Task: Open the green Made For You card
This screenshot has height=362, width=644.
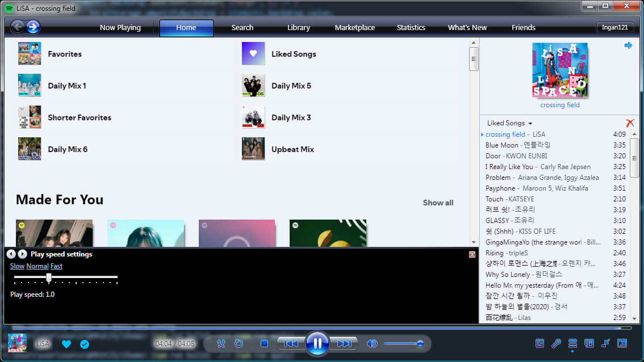Action: point(328,233)
